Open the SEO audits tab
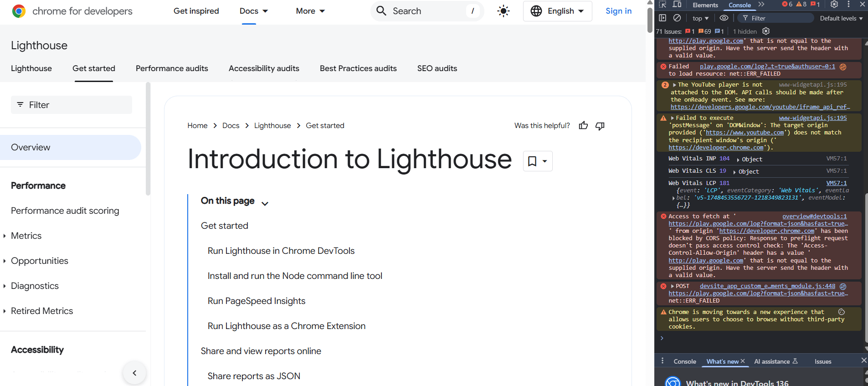The width and height of the screenshot is (868, 386). point(437,68)
